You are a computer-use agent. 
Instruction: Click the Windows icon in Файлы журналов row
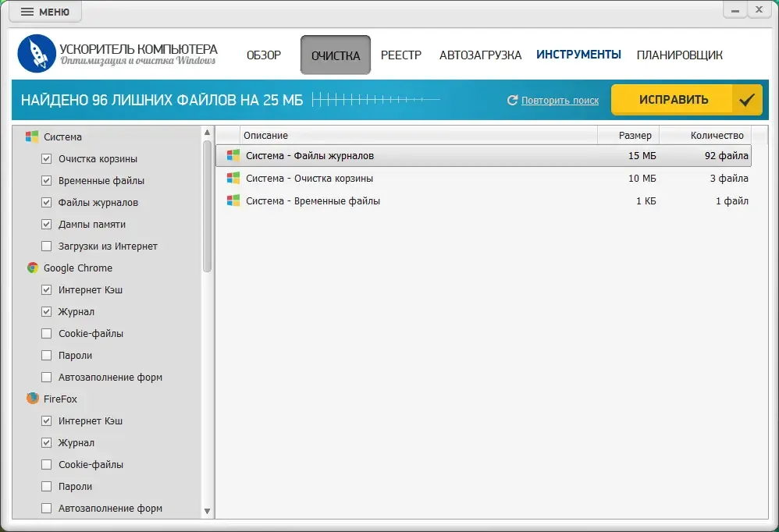[233, 156]
